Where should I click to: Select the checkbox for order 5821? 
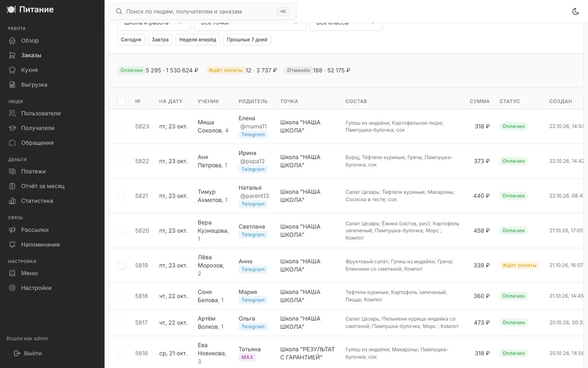[x=121, y=195]
